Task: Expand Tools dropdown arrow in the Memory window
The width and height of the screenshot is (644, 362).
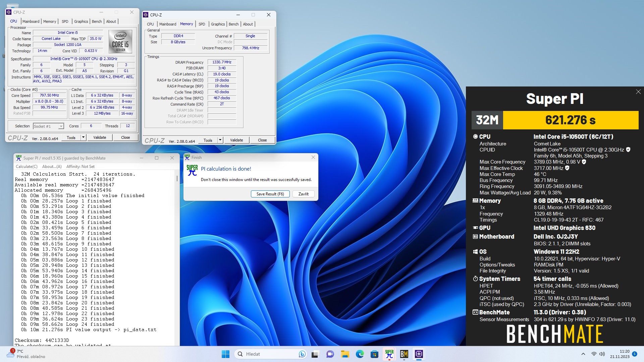Action: (220, 140)
